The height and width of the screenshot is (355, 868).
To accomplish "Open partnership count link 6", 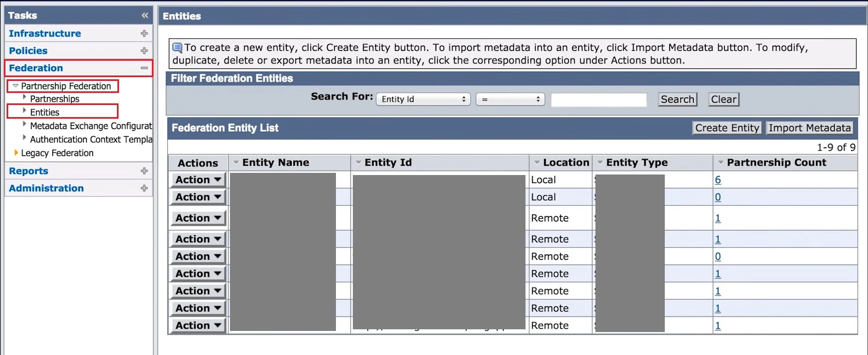I will pyautogui.click(x=718, y=180).
